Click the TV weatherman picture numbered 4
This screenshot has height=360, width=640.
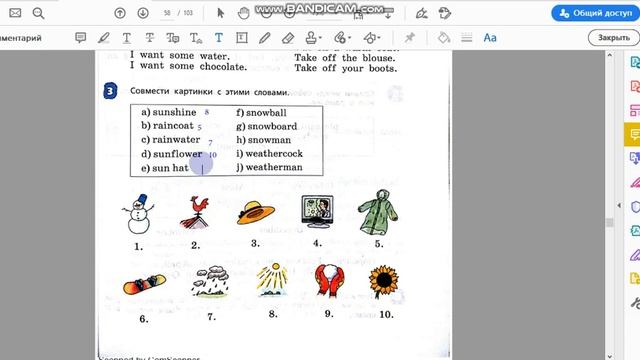(x=317, y=211)
